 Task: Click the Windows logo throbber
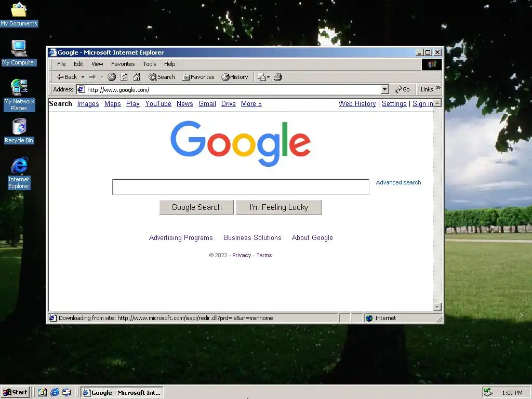coord(432,64)
